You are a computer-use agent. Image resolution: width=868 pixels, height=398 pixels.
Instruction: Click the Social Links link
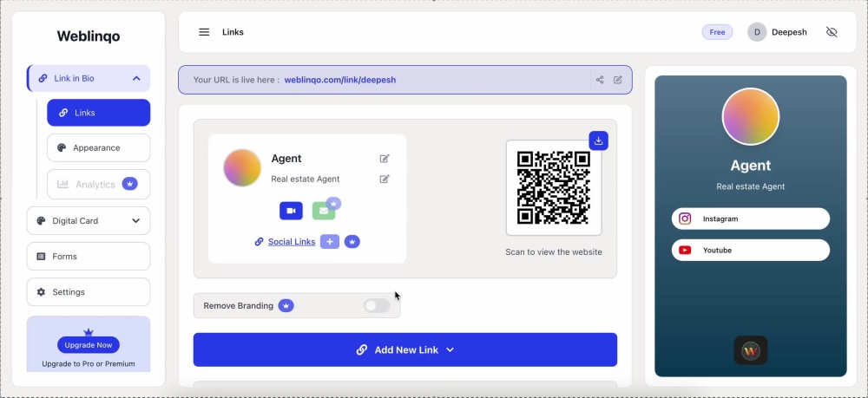(x=292, y=242)
